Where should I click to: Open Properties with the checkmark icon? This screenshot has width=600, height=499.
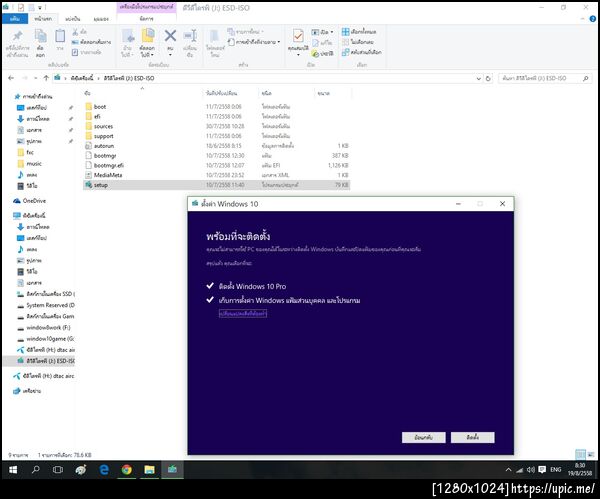298,36
